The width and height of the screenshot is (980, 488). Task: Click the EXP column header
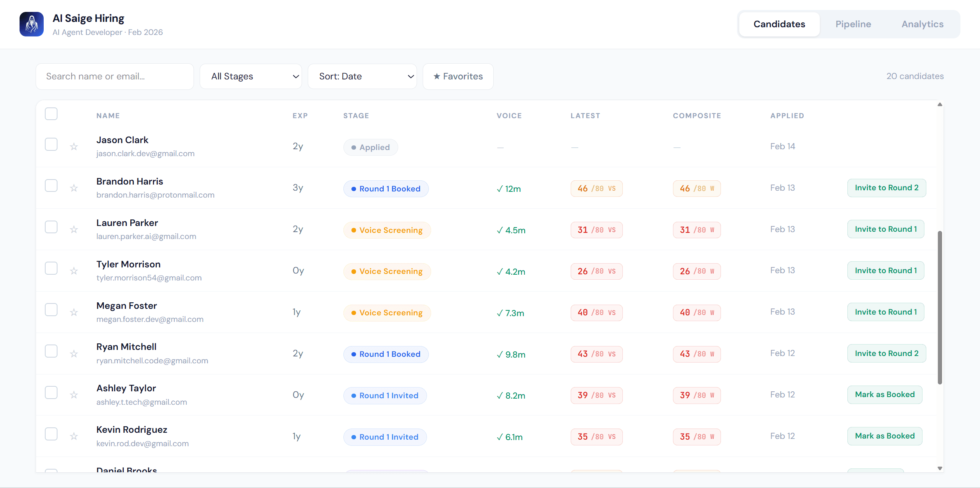coord(300,116)
